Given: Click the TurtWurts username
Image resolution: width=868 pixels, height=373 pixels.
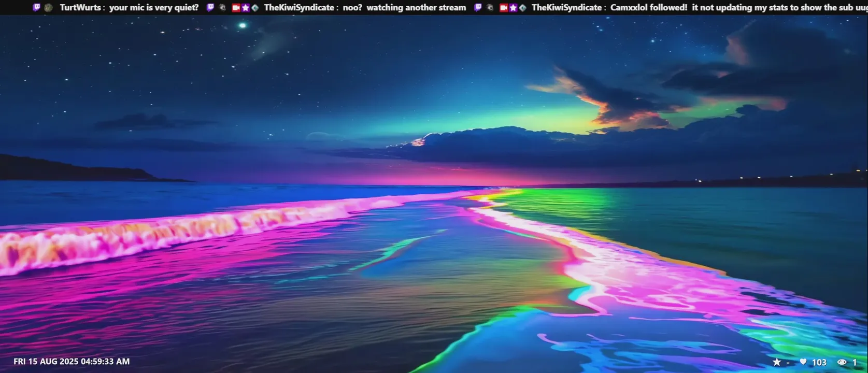Looking at the screenshot, I should (x=80, y=8).
